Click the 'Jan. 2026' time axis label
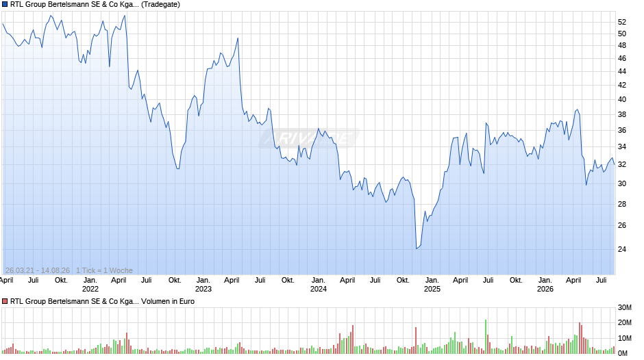This screenshot has height=360, width=644. (545, 285)
